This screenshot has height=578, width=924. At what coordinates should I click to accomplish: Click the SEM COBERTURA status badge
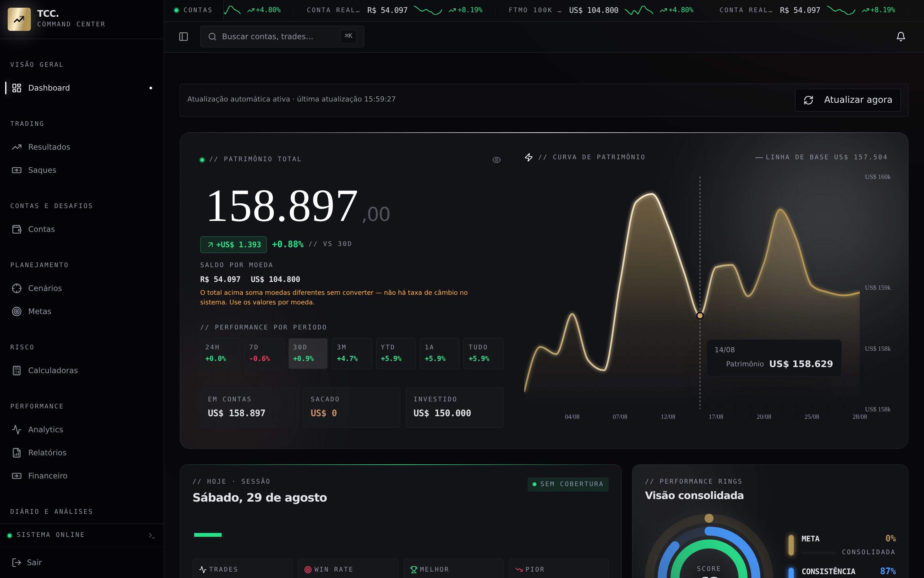568,484
